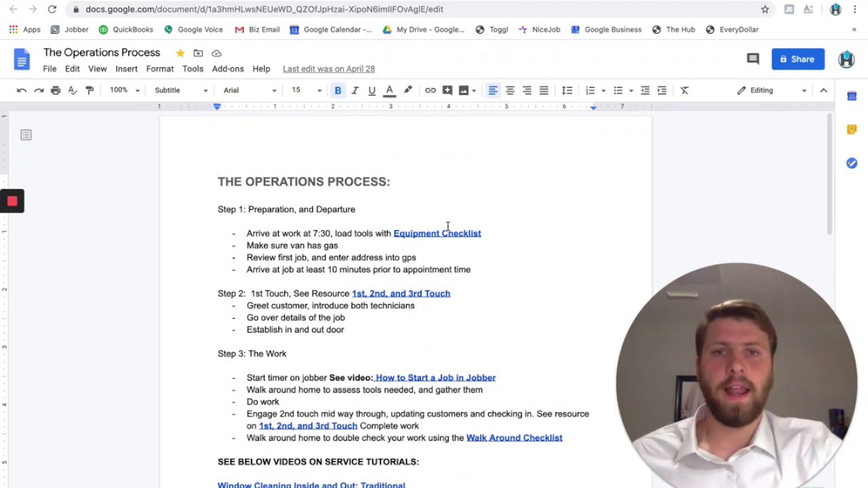Toggle Italic formatting
868x488 pixels.
pyautogui.click(x=355, y=90)
